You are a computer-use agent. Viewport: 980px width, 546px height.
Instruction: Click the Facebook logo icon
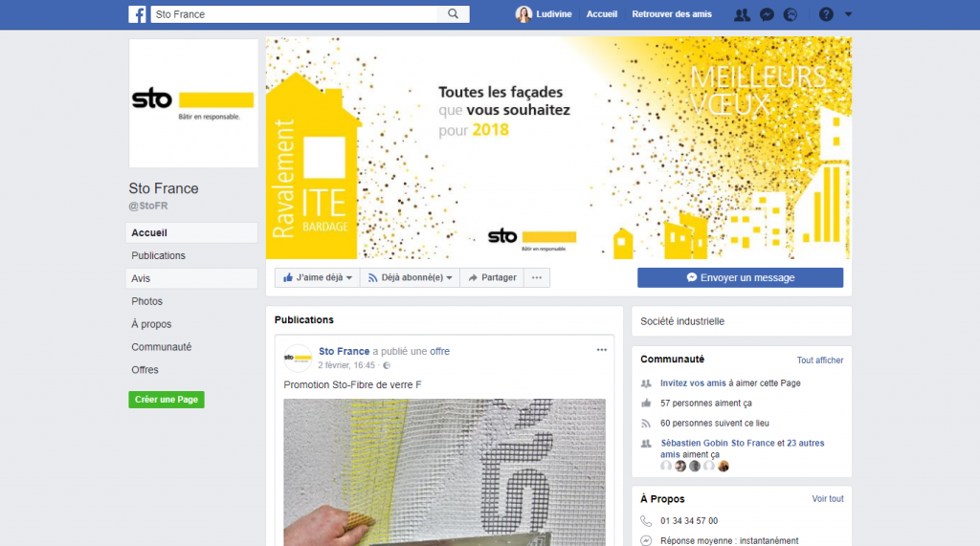(137, 14)
